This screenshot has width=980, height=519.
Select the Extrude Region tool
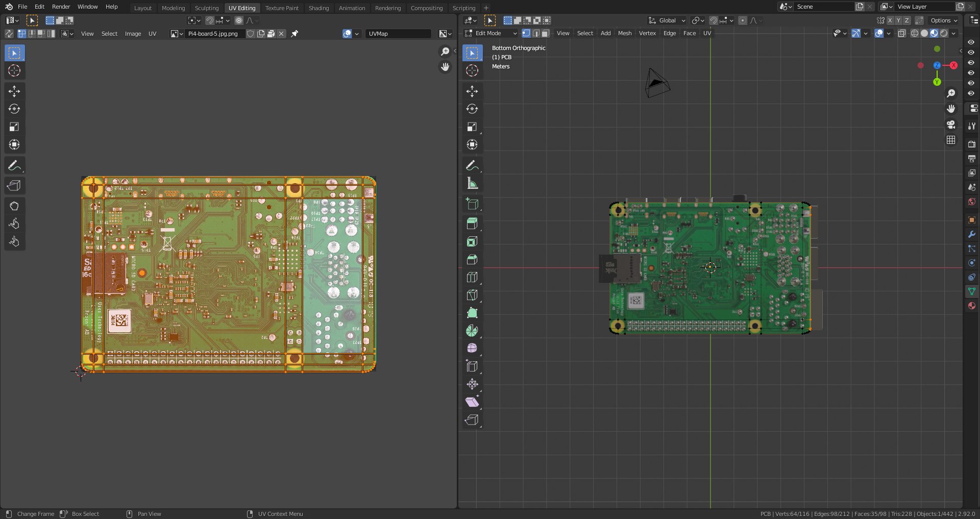click(473, 224)
